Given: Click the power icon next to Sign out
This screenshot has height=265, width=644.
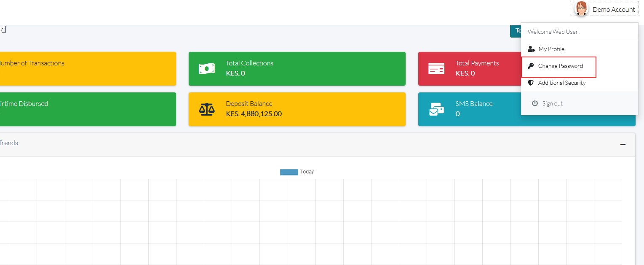Looking at the screenshot, I should click(x=534, y=103).
